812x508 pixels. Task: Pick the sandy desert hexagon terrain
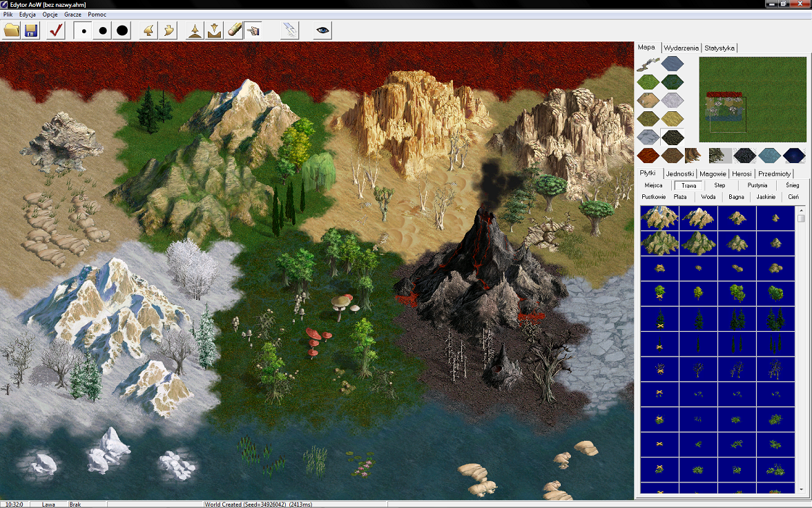[x=648, y=100]
